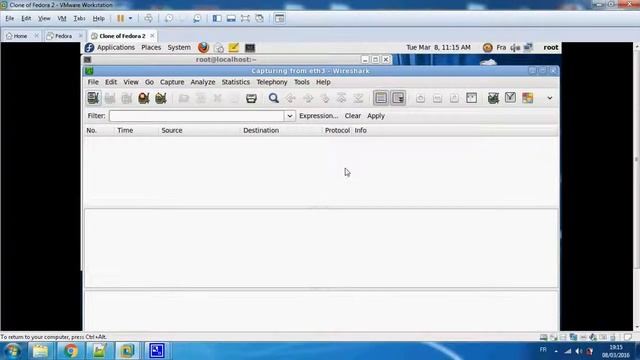Open the Wireshark File menu
This screenshot has width=640, height=360.
coord(93,82)
